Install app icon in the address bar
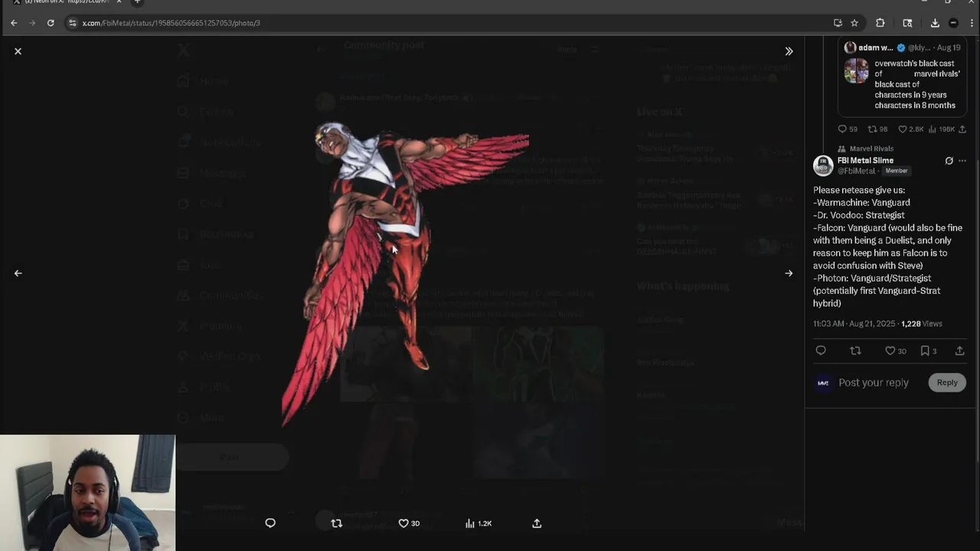 pos(838,23)
